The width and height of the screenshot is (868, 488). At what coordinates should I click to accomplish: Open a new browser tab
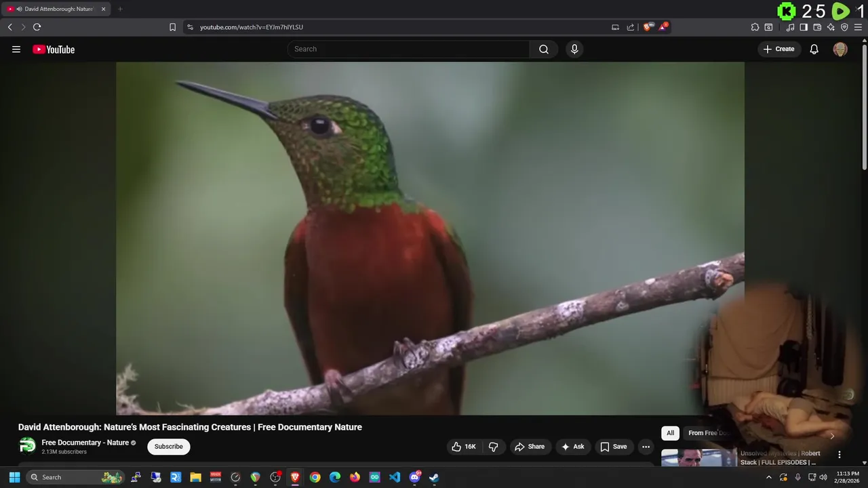(120, 9)
